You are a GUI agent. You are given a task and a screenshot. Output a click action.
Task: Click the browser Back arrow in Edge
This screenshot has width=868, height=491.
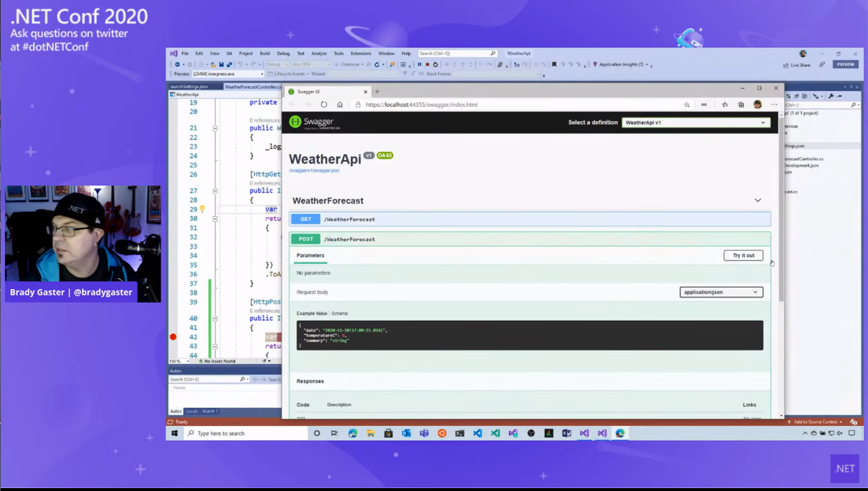[292, 105]
